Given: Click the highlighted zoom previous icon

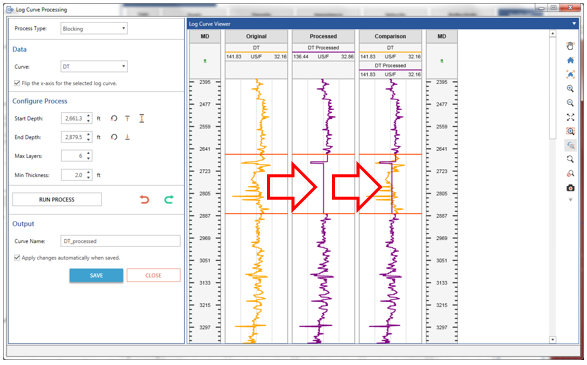Looking at the screenshot, I should pyautogui.click(x=570, y=145).
